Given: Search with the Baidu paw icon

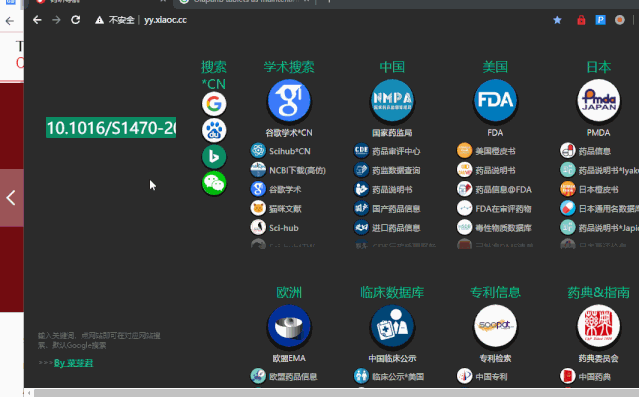Looking at the screenshot, I should (x=214, y=130).
